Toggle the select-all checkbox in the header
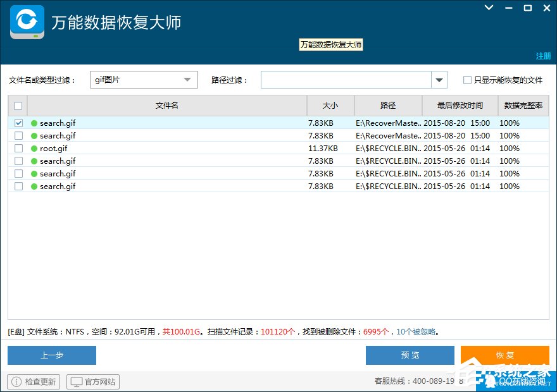The height and width of the screenshot is (392, 557). [18, 106]
